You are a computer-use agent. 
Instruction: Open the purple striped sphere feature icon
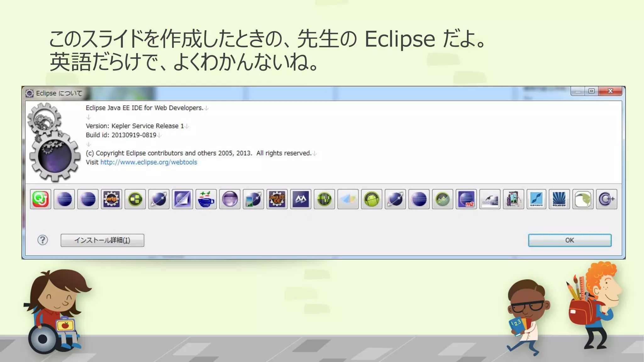pos(230,199)
